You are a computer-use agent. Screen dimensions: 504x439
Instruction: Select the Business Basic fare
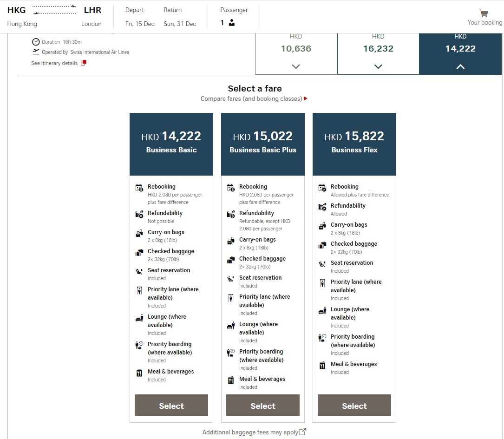(x=171, y=406)
